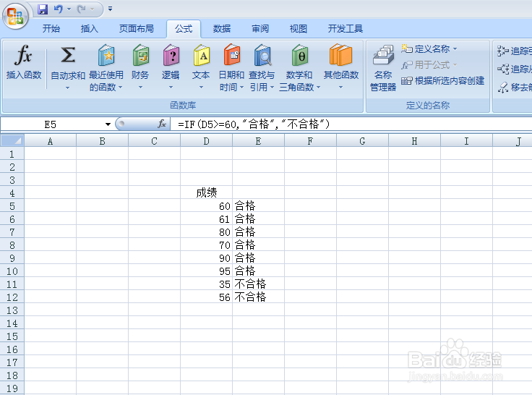Open Math and Trig (数学和三角函数) functions
The width and height of the screenshot is (532, 395).
pyautogui.click(x=299, y=67)
